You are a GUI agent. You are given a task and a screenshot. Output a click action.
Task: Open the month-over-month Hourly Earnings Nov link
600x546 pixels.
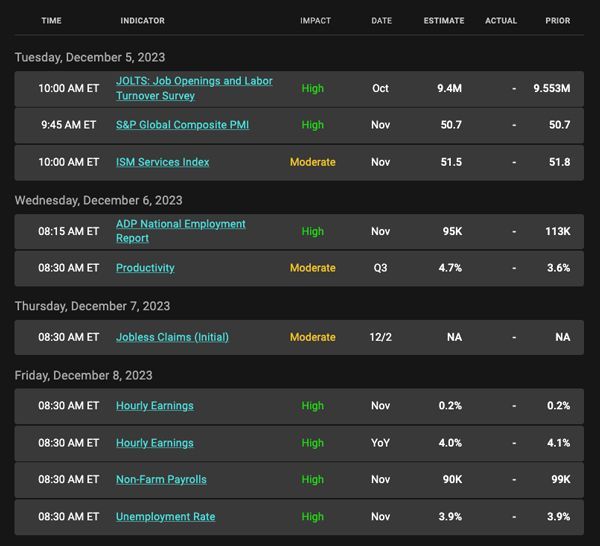155,406
